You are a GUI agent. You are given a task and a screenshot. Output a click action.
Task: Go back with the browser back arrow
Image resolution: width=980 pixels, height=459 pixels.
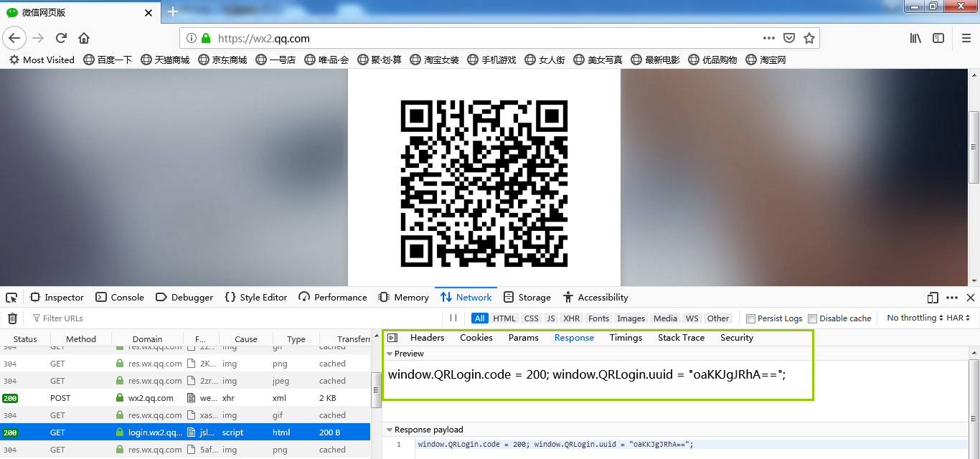tap(15, 38)
